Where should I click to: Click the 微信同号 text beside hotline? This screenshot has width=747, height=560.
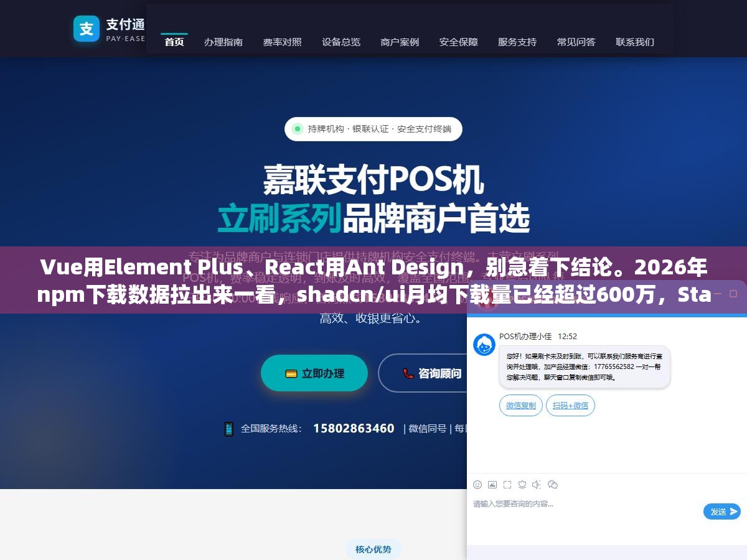428,428
